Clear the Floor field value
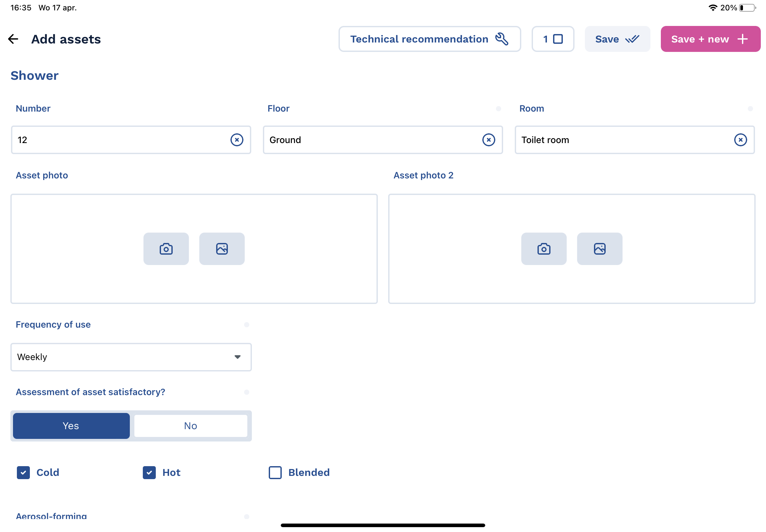 click(x=488, y=140)
